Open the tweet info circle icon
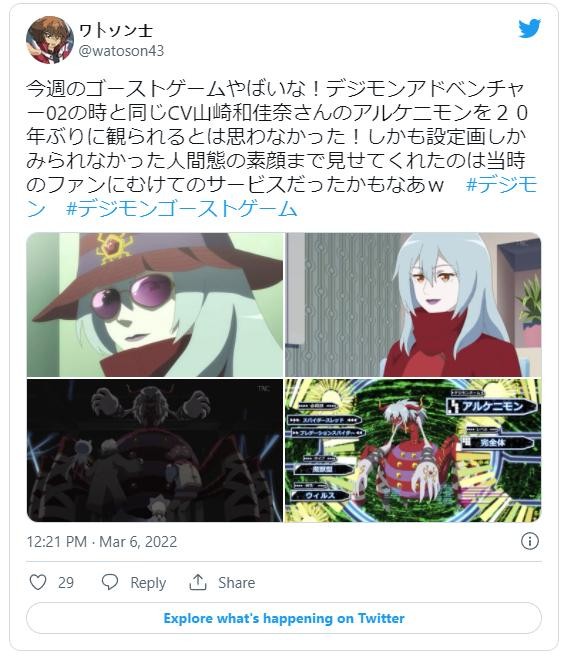 click(x=530, y=541)
